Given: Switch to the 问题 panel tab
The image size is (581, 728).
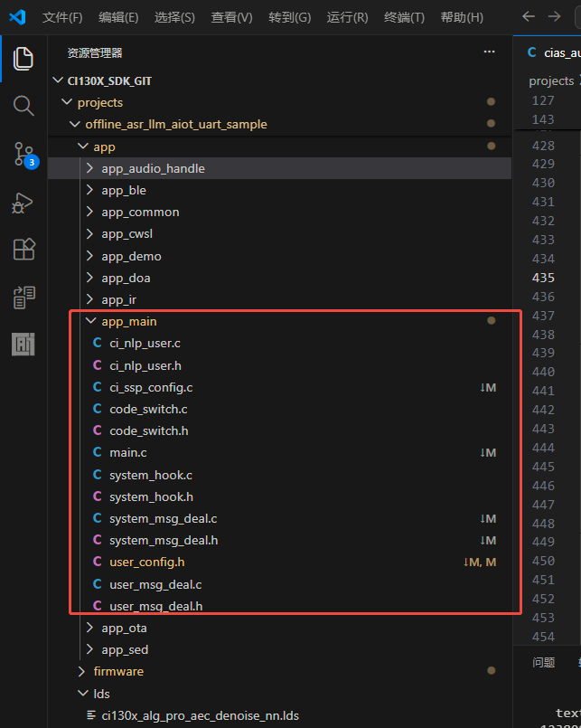Looking at the screenshot, I should (543, 662).
